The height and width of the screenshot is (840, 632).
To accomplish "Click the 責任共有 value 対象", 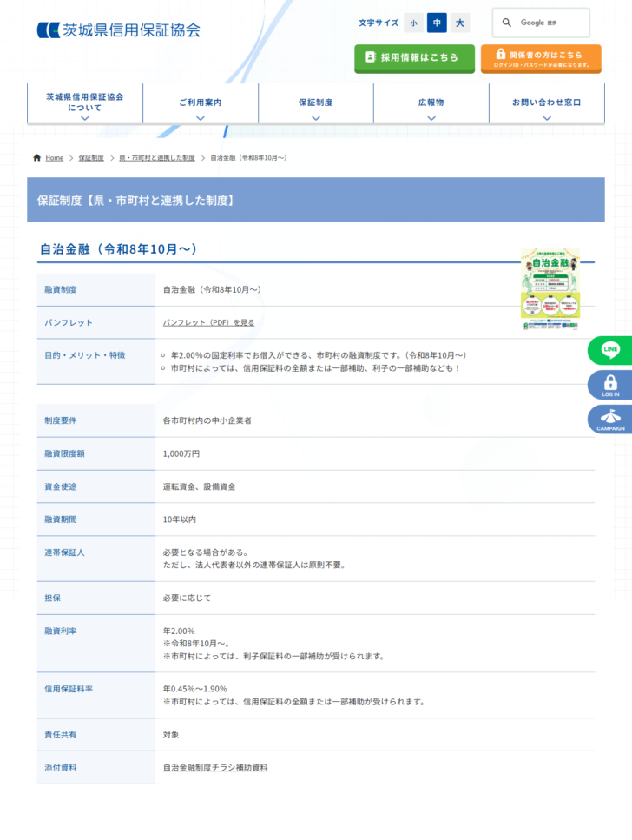I will (x=171, y=735).
